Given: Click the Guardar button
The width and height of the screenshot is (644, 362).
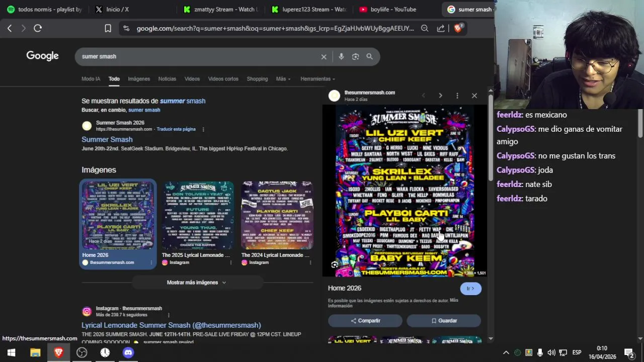Looking at the screenshot, I should tap(444, 321).
